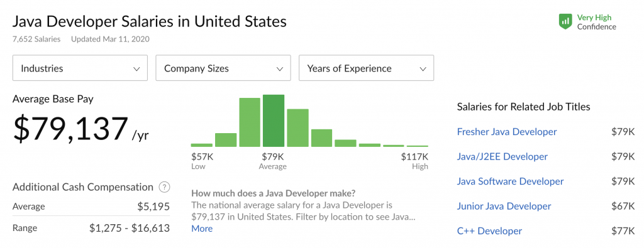Viewport: 644px width, 248px height.
Task: Click the question mark help icon beside Additional Cash Compensation
Action: [x=164, y=187]
